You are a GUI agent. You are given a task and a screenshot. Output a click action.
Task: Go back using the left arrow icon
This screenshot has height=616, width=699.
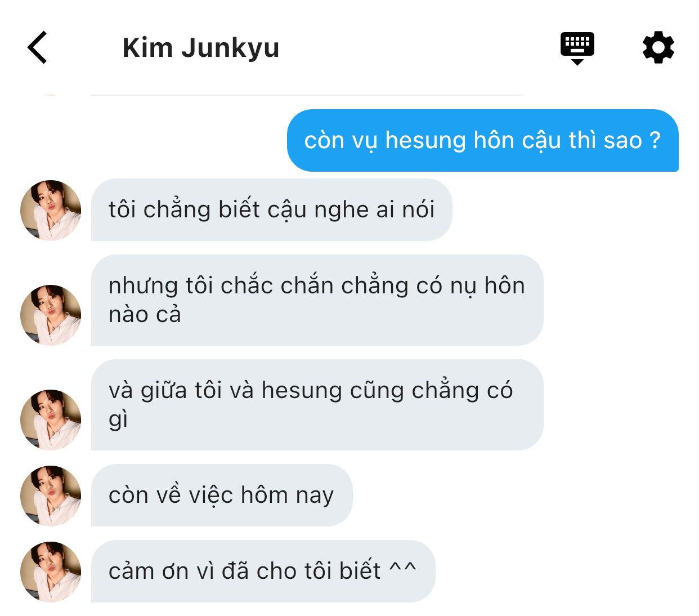[37, 47]
